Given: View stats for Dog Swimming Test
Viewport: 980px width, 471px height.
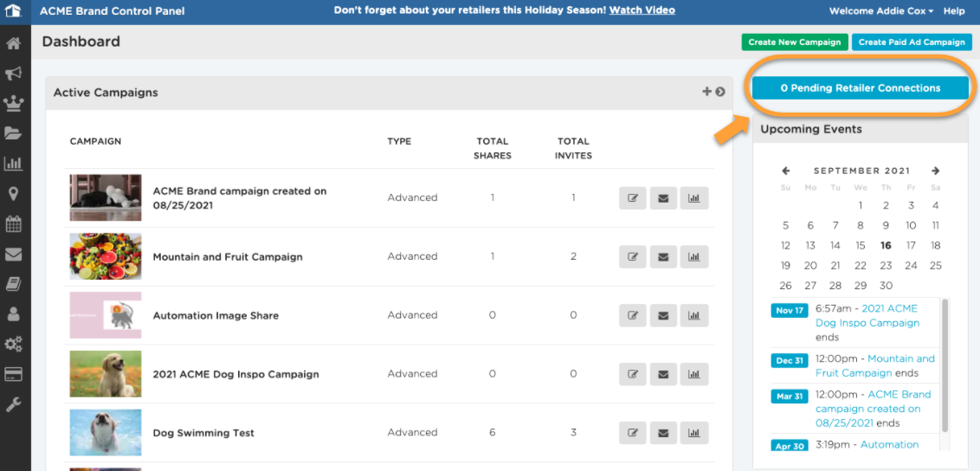Looking at the screenshot, I should (693, 433).
